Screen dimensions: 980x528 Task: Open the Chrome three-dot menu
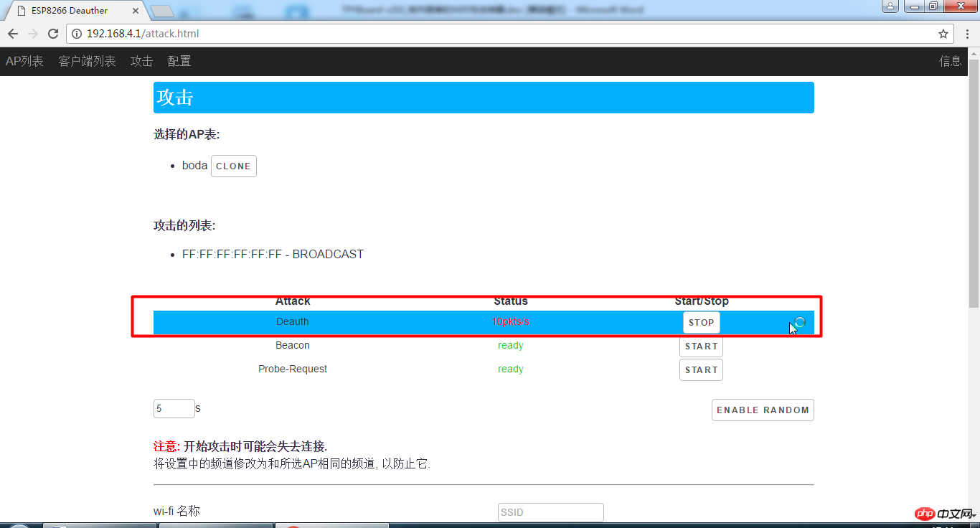click(966, 34)
